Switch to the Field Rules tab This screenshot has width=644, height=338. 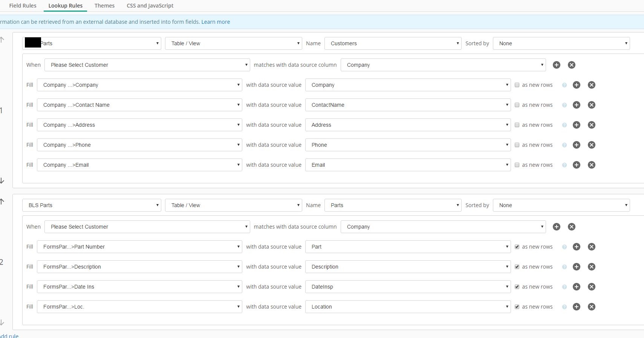click(23, 6)
